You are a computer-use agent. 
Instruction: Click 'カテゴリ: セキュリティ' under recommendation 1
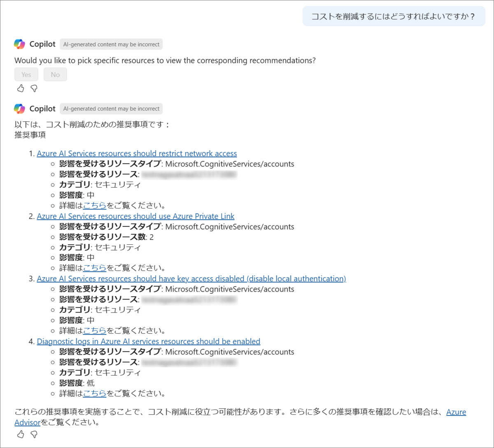click(100, 185)
